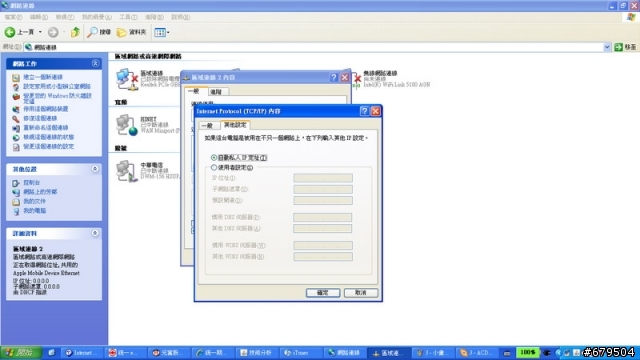Click the preferred WINS server field
The height and width of the screenshot is (360, 640).
click(x=323, y=245)
